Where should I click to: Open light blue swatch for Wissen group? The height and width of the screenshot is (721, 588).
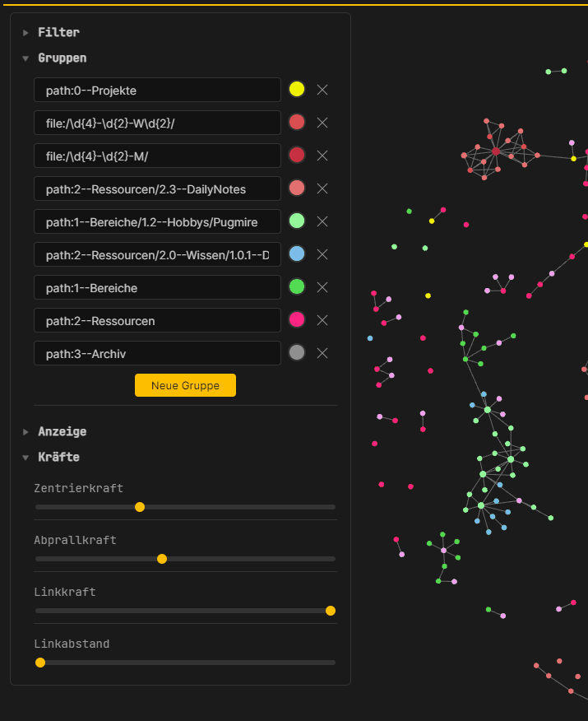click(297, 254)
